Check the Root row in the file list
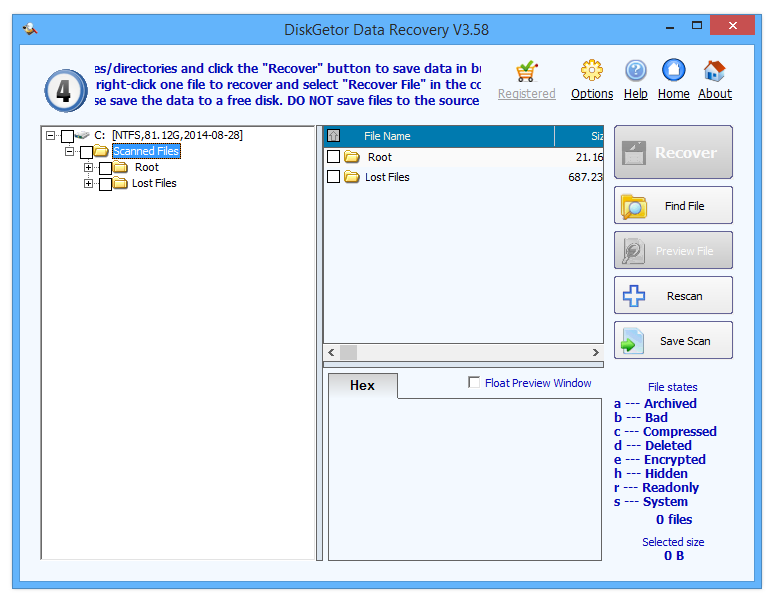This screenshot has height=604, width=783. coord(334,157)
